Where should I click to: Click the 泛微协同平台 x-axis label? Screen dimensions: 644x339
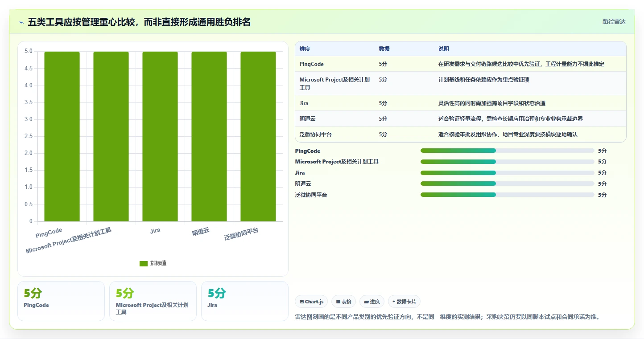click(241, 234)
